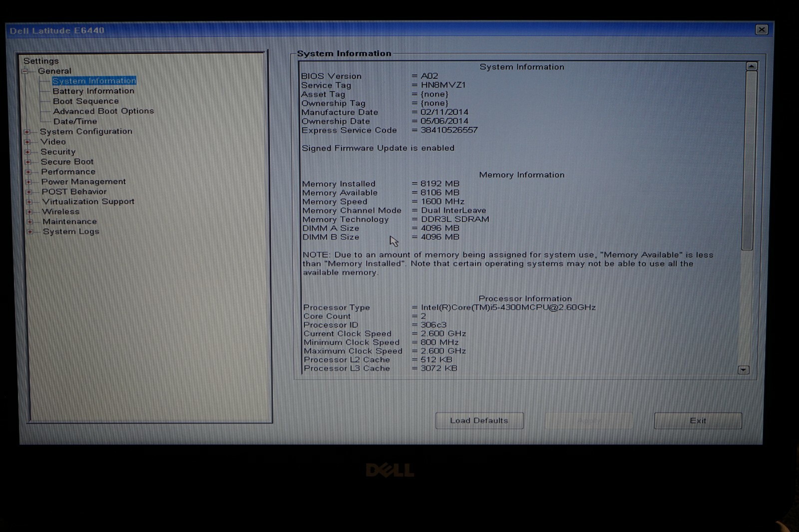Click Processor L3 Cache value 3072 KB
The image size is (799, 532).
tap(439, 369)
